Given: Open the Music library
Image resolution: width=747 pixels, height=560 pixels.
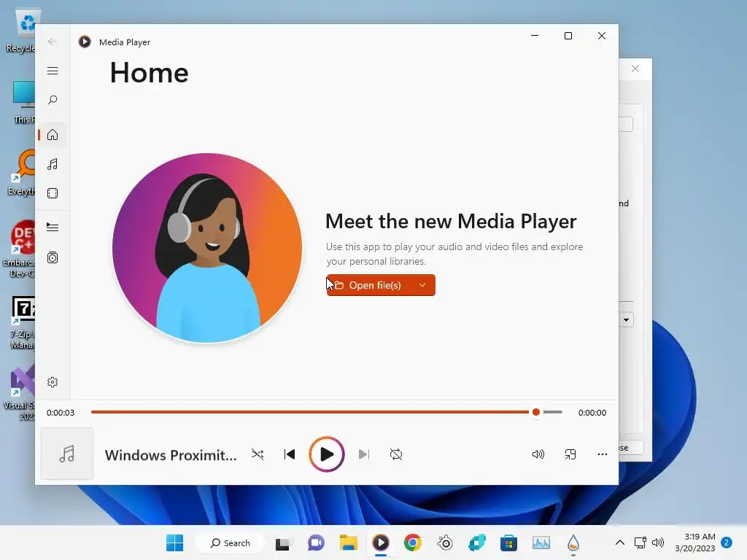Looking at the screenshot, I should [53, 164].
